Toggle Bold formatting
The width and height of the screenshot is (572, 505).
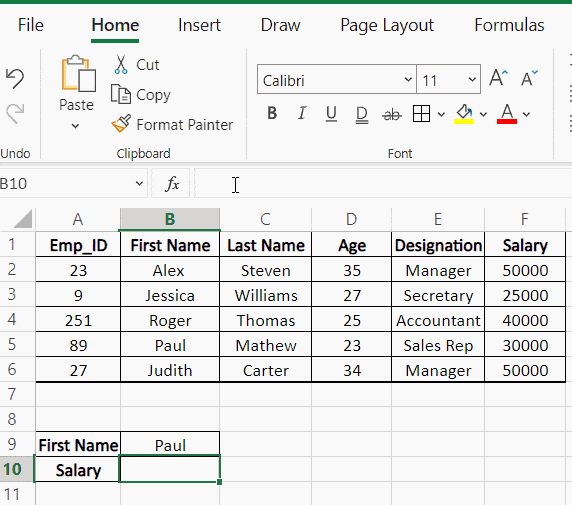click(x=272, y=113)
